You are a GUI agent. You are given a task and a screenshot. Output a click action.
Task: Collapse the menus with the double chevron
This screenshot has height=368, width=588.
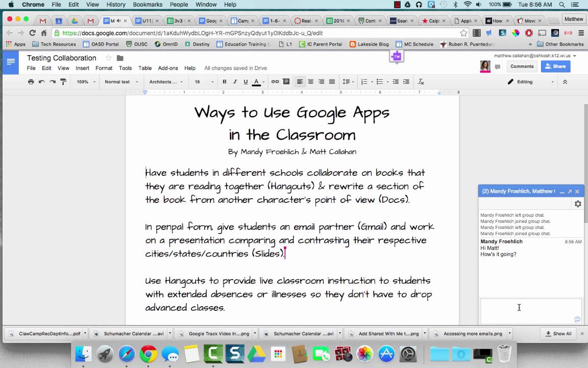tap(565, 82)
